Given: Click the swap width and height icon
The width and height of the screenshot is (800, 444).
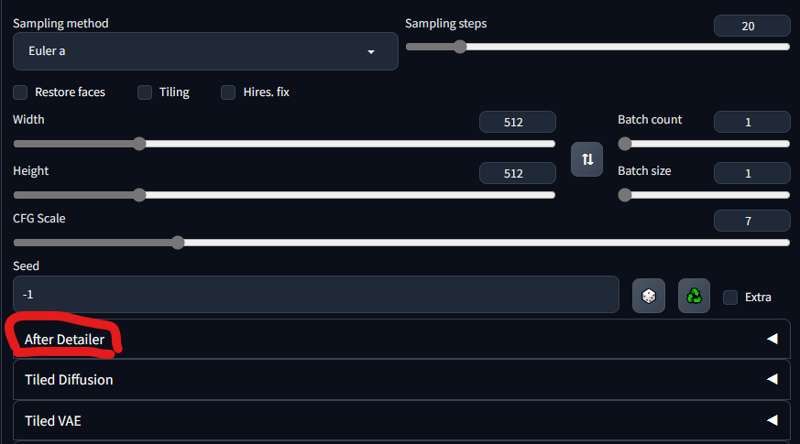Looking at the screenshot, I should pos(587,159).
